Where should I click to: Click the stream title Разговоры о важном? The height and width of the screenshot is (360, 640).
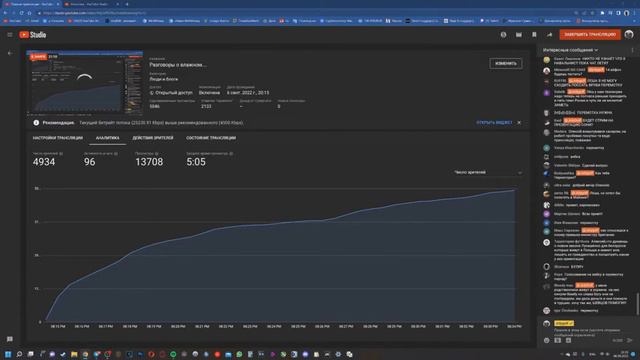[178, 65]
